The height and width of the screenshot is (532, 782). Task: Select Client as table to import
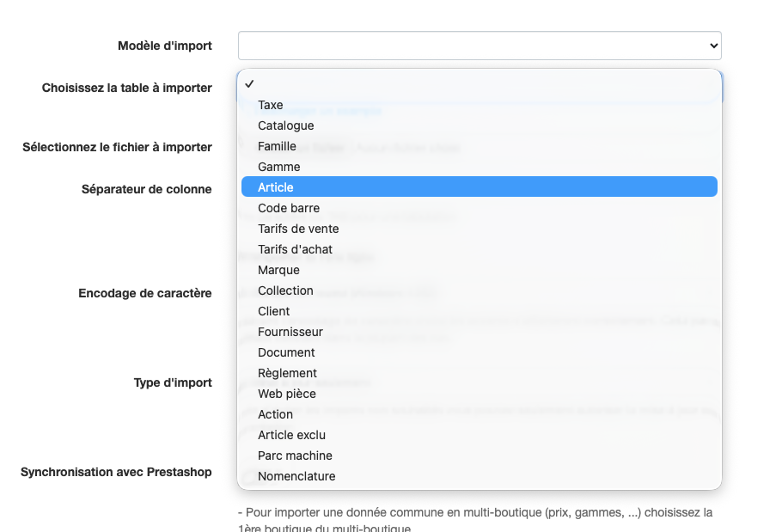pyautogui.click(x=274, y=311)
